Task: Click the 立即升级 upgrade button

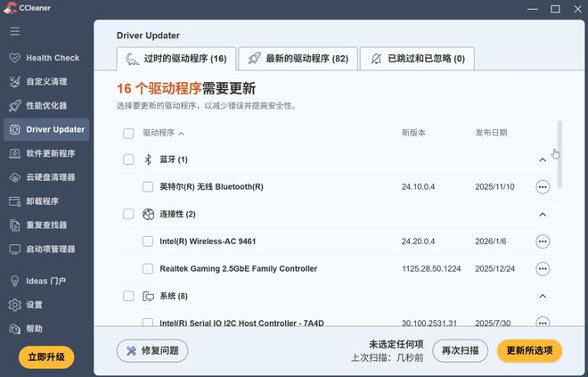Action: pyautogui.click(x=46, y=357)
